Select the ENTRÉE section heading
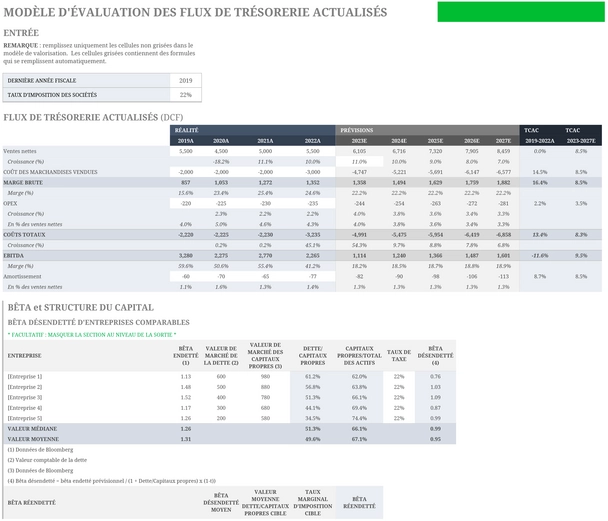 21,33
